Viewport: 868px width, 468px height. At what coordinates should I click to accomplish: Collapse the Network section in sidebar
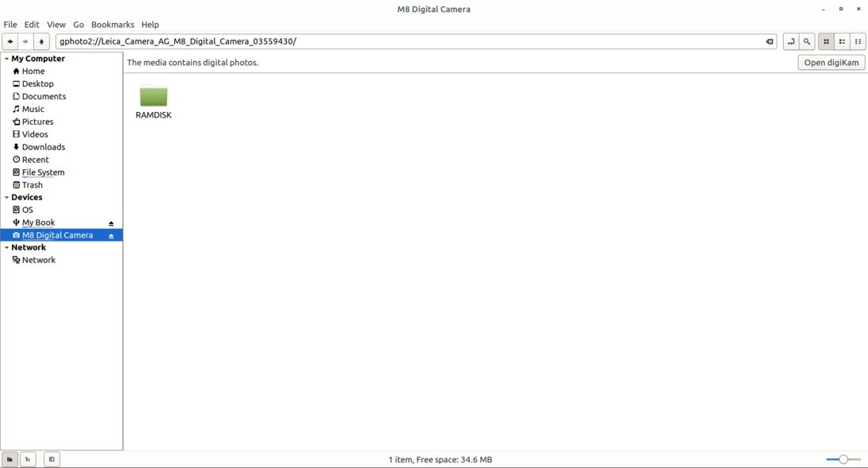[x=7, y=248]
